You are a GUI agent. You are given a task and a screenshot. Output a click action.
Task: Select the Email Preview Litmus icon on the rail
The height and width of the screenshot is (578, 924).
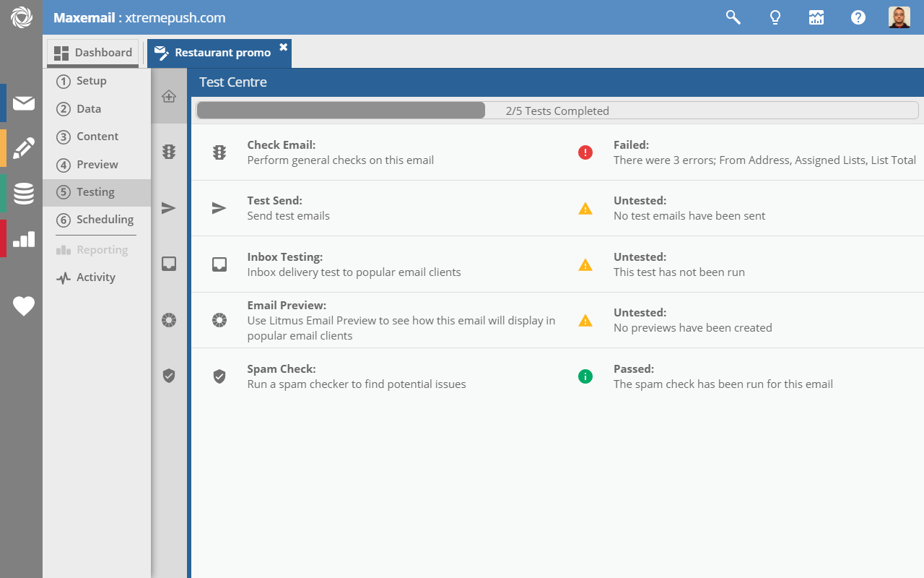(x=169, y=319)
